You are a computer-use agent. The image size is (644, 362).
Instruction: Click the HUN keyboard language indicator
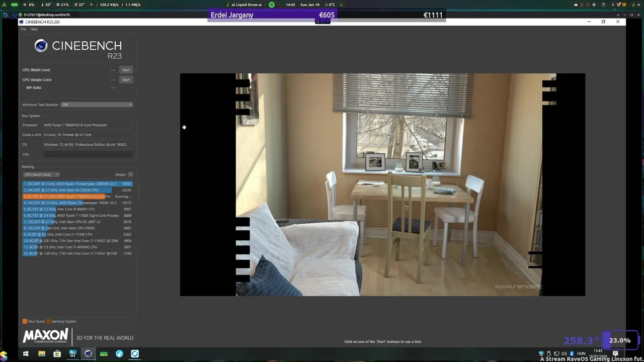[x=581, y=353]
